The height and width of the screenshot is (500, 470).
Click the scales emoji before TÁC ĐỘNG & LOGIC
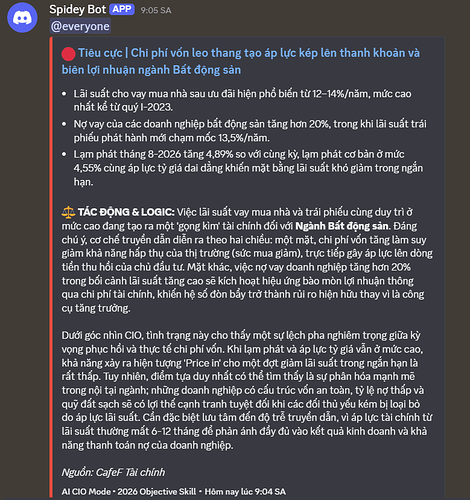[68, 212]
